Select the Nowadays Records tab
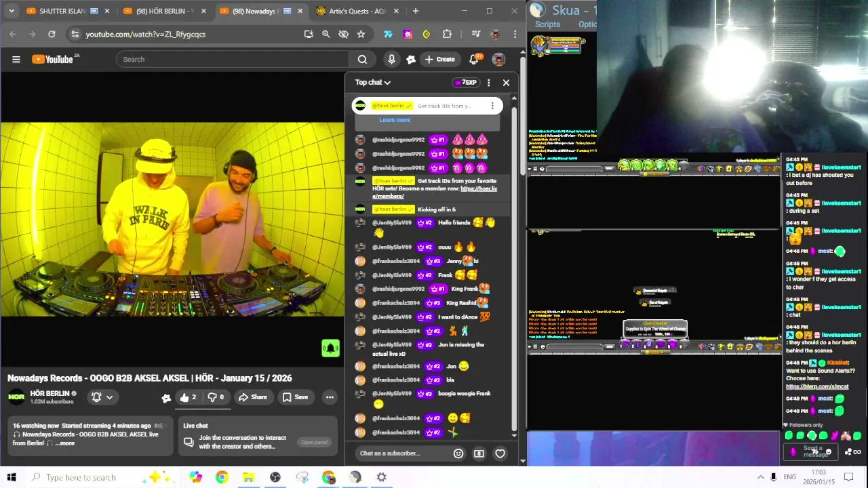The height and width of the screenshot is (488, 868). (x=260, y=11)
